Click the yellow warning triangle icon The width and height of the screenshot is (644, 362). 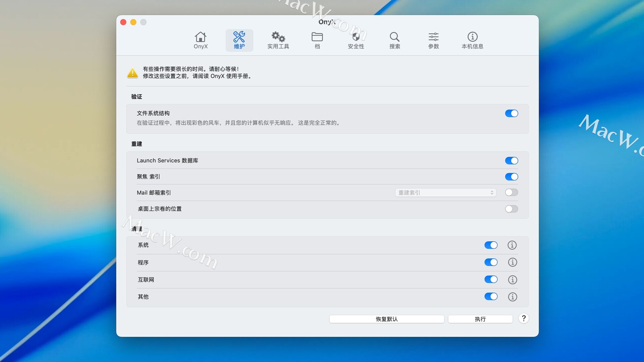point(132,72)
